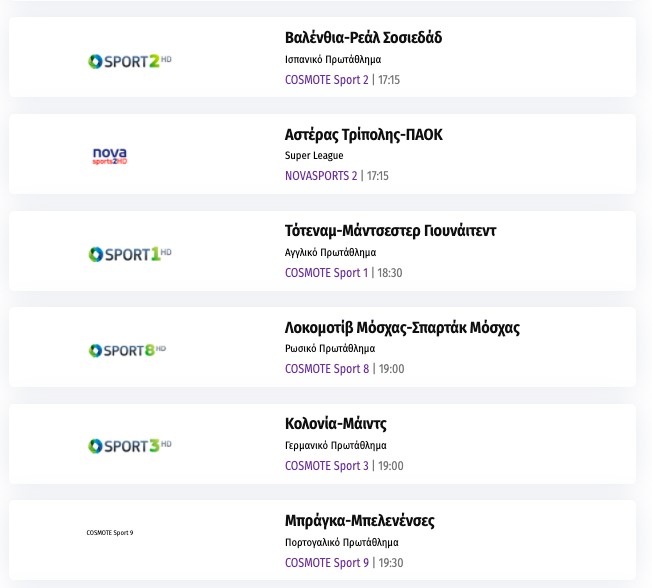652x588 pixels.
Task: Click the small COSMOTE Sport 9 logo text
Action: [110, 532]
